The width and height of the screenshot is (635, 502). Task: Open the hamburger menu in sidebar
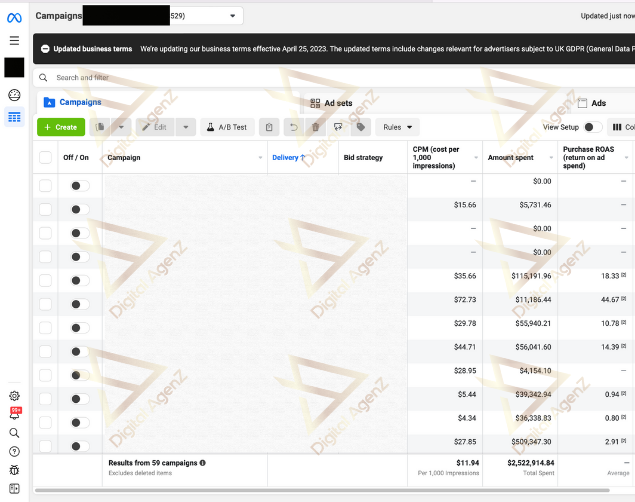pos(14,40)
